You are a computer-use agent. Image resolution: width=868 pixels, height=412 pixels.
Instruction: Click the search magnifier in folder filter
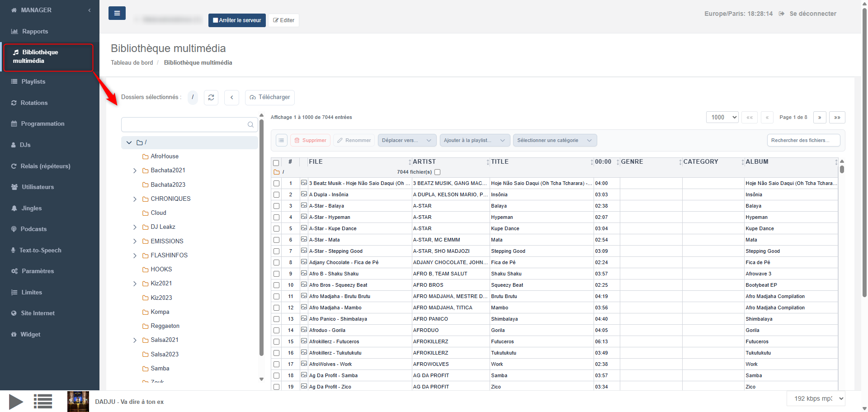click(x=250, y=125)
